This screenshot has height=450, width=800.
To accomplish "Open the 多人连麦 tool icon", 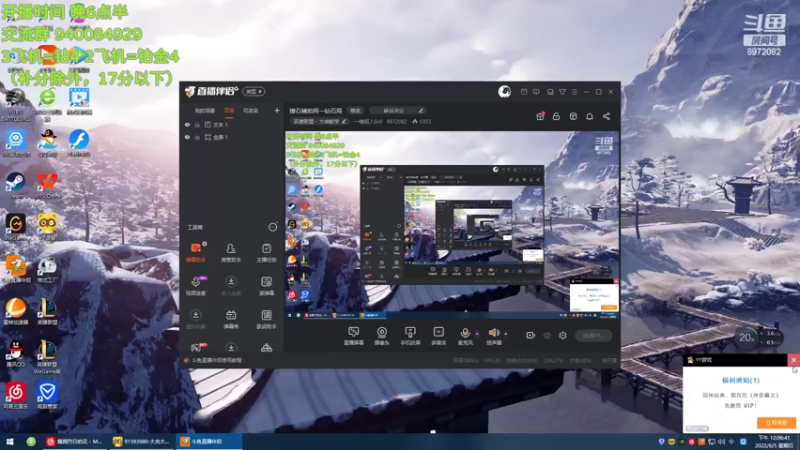I will click(231, 285).
